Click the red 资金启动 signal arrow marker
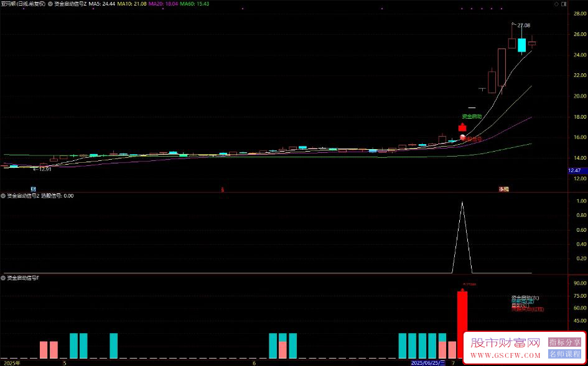This screenshot has width=588, height=366. coord(462,127)
